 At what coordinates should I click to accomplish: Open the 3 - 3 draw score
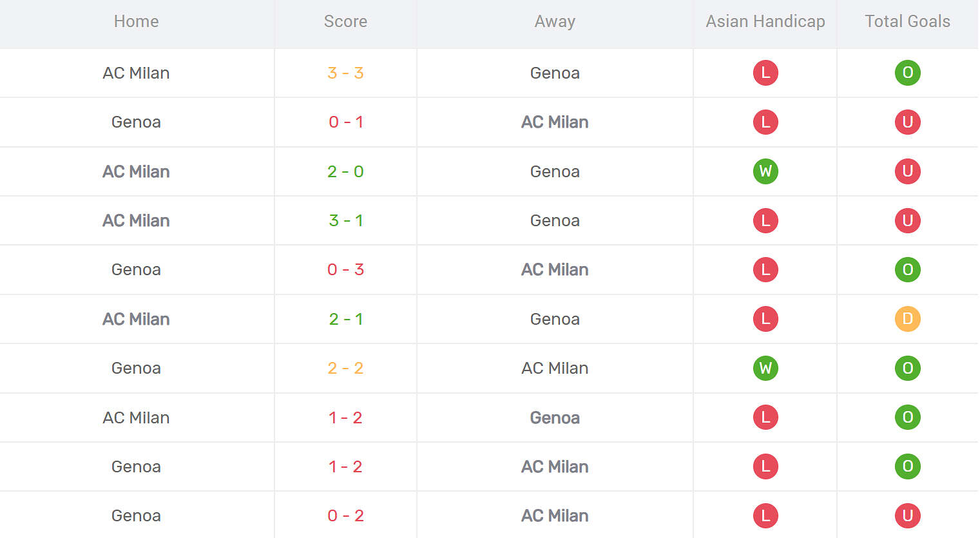(x=345, y=73)
